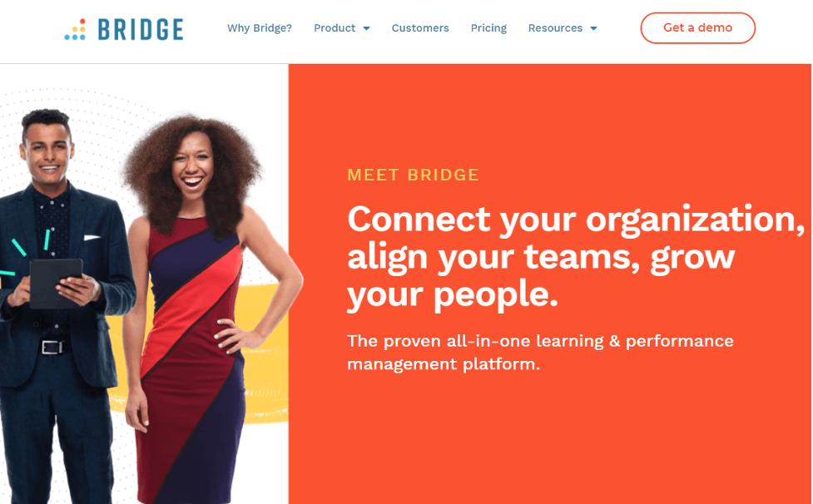Screen dimensions: 813x504
Task: Expand the Product dropdown arrow
Action: tap(366, 28)
